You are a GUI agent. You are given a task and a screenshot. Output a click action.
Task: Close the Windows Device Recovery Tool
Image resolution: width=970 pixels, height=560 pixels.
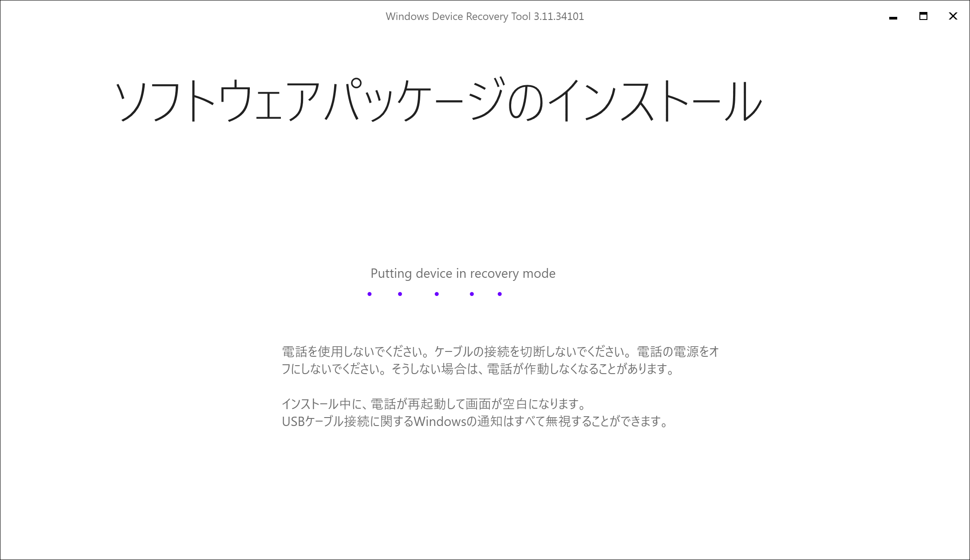[953, 16]
